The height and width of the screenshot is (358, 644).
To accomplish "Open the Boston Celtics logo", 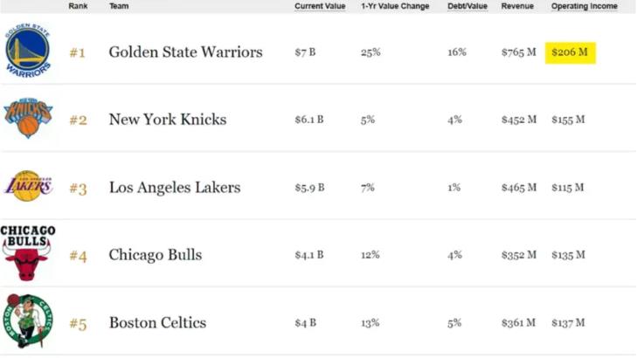I will pos(28,321).
